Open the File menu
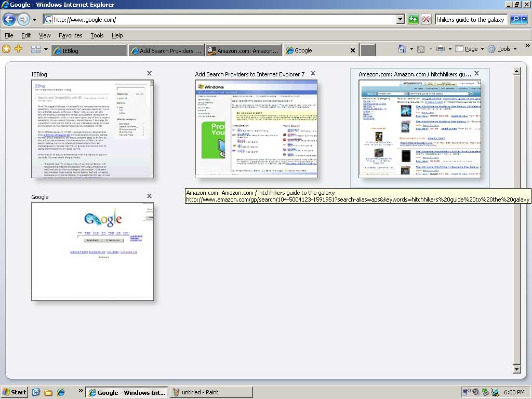The image size is (532, 399). click(9, 35)
